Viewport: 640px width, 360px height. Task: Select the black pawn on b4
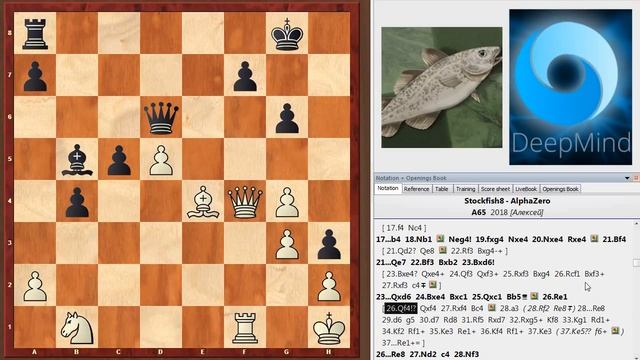pos(77,202)
